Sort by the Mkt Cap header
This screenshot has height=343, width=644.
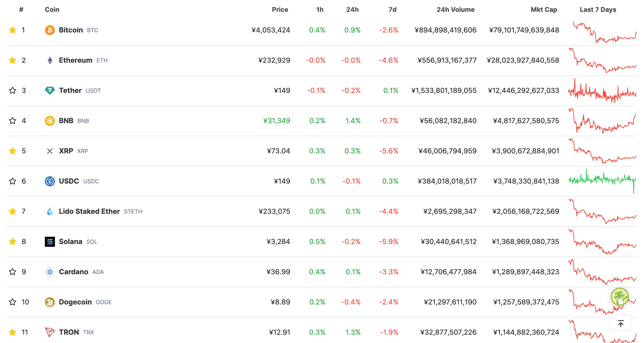tap(544, 10)
